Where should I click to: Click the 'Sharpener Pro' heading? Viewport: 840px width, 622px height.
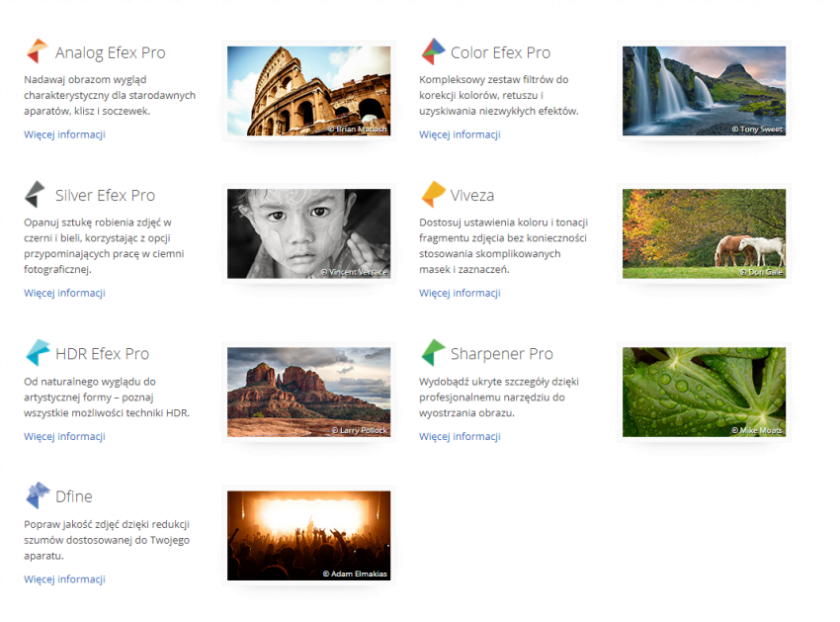coord(501,354)
